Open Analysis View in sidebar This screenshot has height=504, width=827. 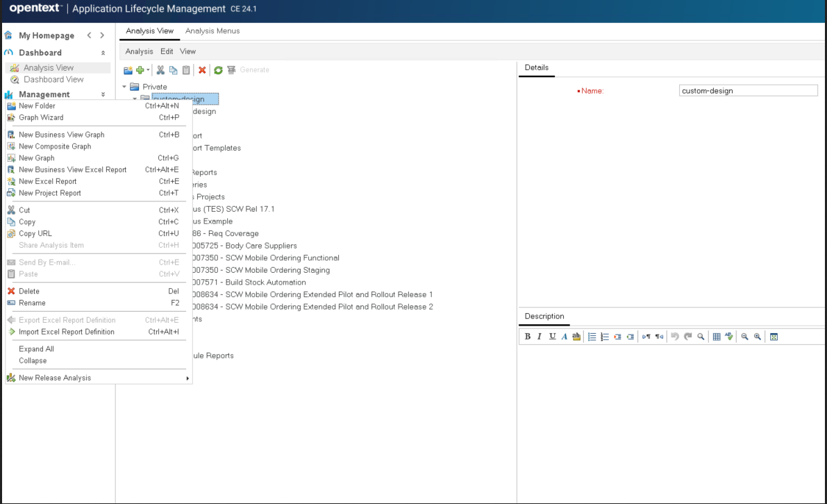[49, 67]
